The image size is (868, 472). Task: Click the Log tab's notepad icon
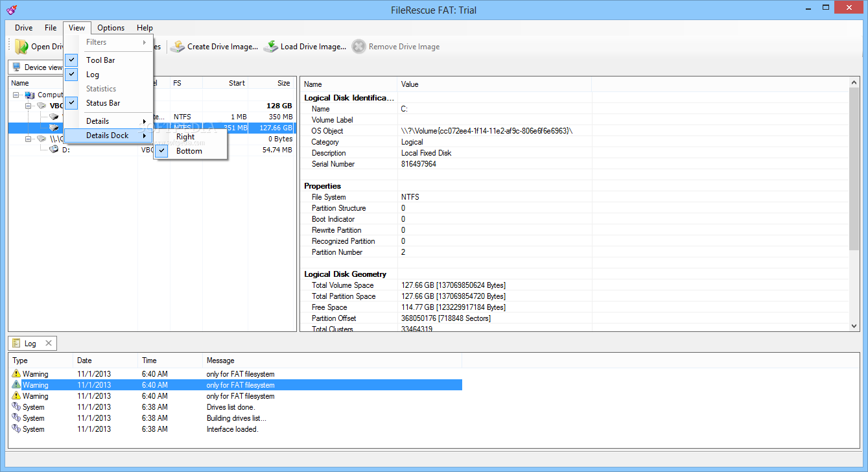[17, 344]
